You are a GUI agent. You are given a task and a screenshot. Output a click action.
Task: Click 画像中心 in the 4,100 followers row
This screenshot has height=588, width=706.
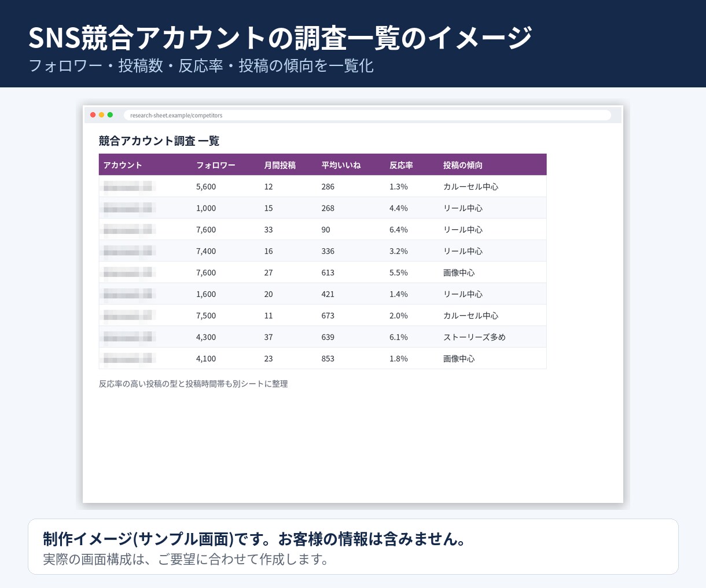click(x=459, y=359)
